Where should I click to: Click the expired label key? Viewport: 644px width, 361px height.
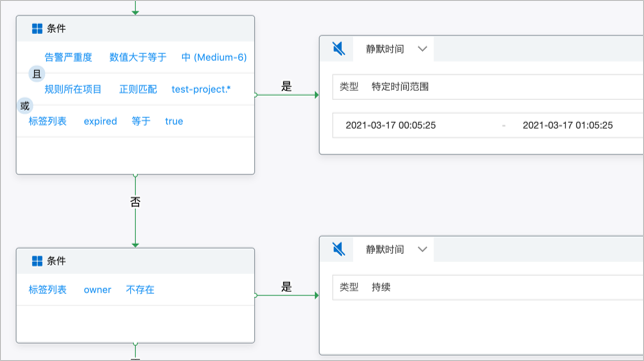100,121
